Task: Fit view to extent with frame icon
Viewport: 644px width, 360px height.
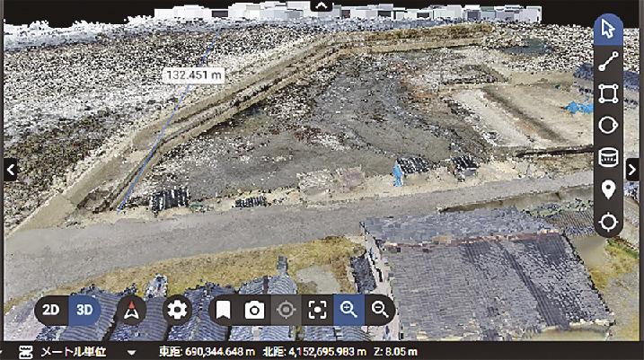Action: (317, 311)
